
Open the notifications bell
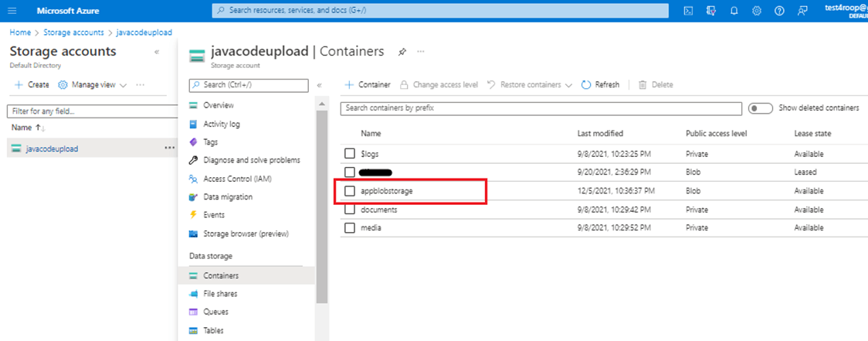click(734, 10)
